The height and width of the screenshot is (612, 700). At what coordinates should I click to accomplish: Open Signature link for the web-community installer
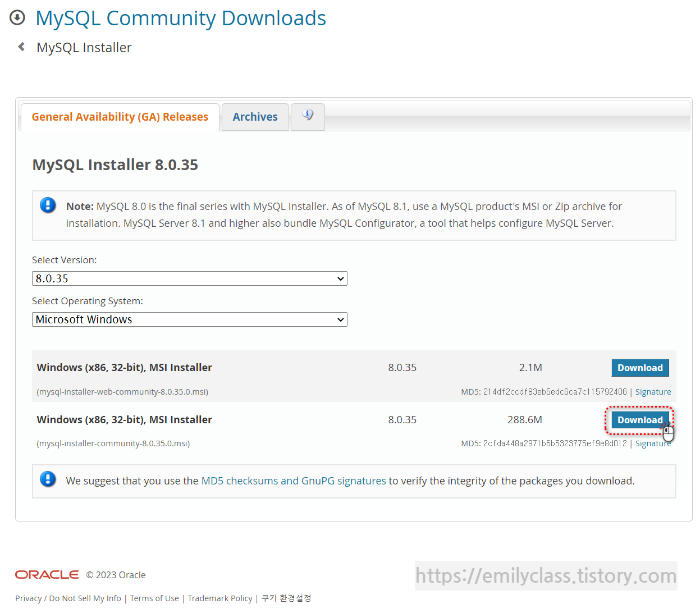click(653, 392)
